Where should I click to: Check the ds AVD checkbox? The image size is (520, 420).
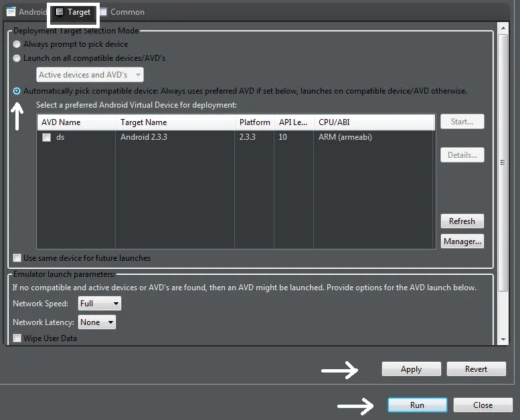click(46, 137)
